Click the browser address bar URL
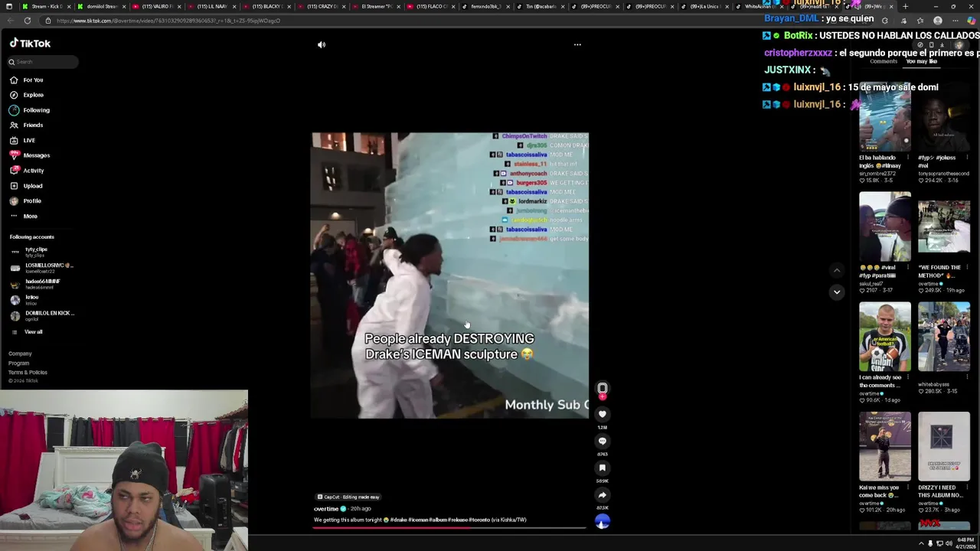Viewport: 980px width, 551px height. [168, 21]
